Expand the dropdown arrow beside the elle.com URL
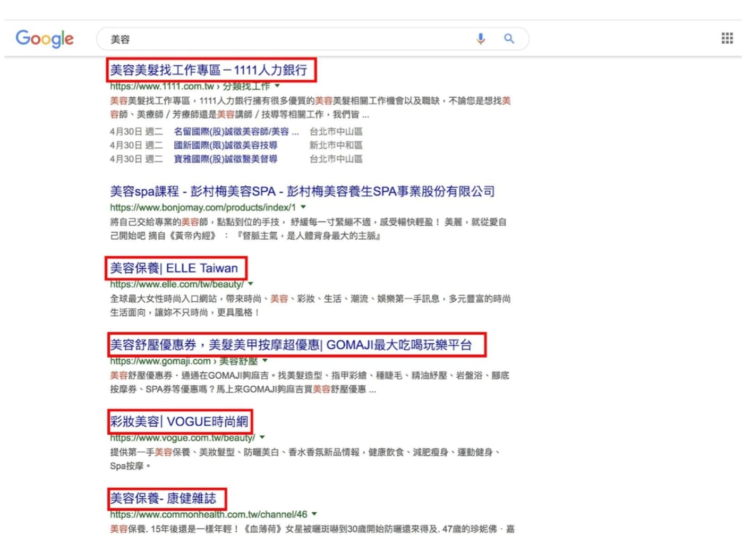Viewport: 751px width, 560px height. point(251,284)
